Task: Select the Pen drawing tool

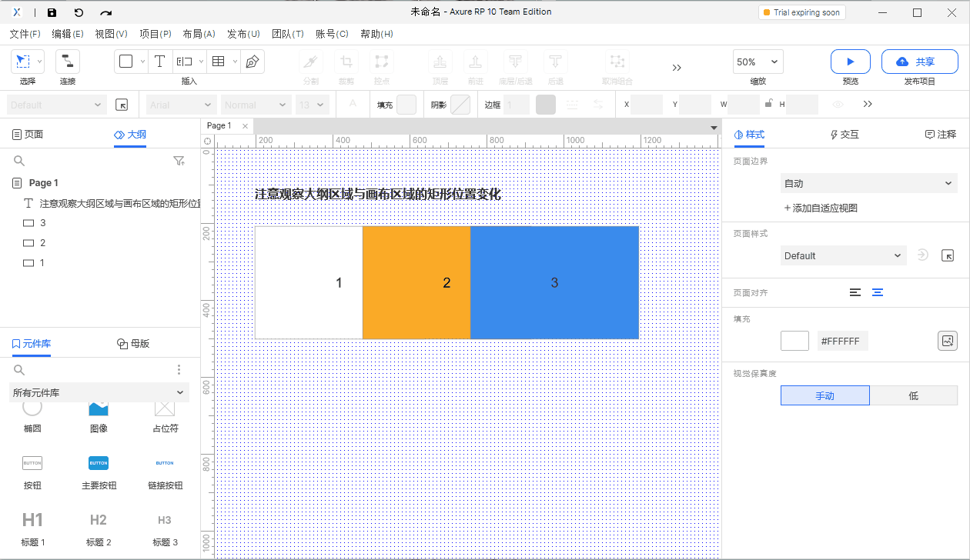Action: [252, 62]
